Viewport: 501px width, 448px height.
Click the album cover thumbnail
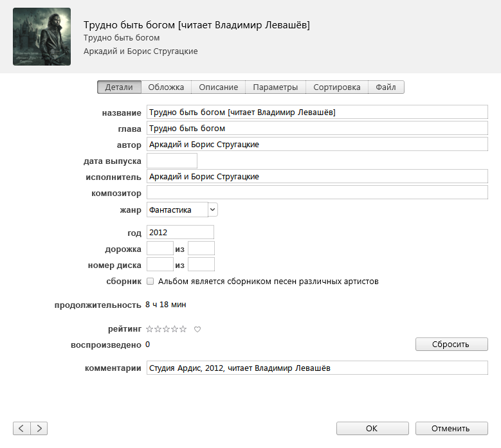coord(42,37)
